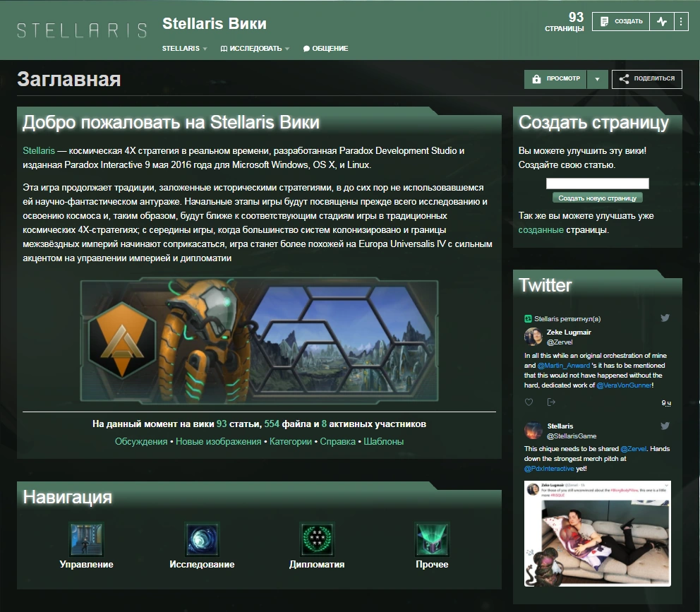Open the Новые изображения link
The height and width of the screenshot is (612, 700).
(218, 441)
